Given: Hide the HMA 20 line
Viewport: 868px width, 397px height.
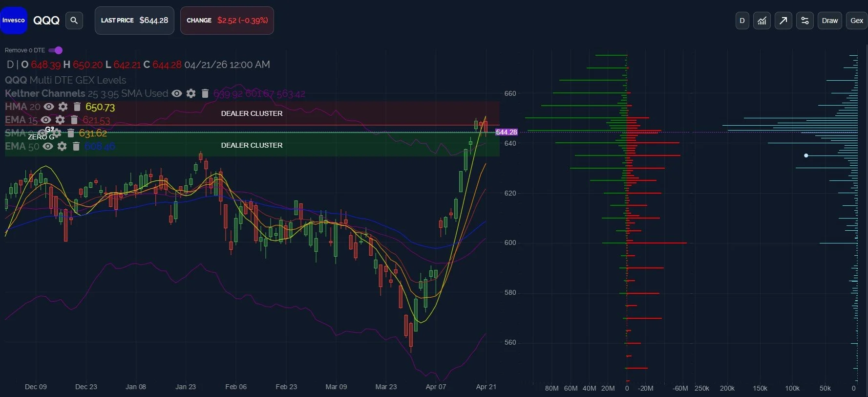Looking at the screenshot, I should 49,107.
